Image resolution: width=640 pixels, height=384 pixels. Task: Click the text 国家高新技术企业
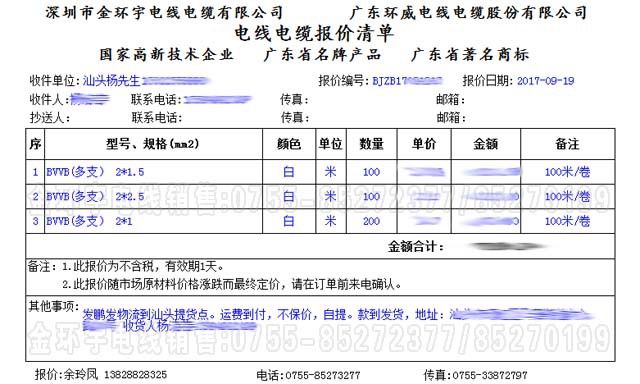(x=167, y=54)
